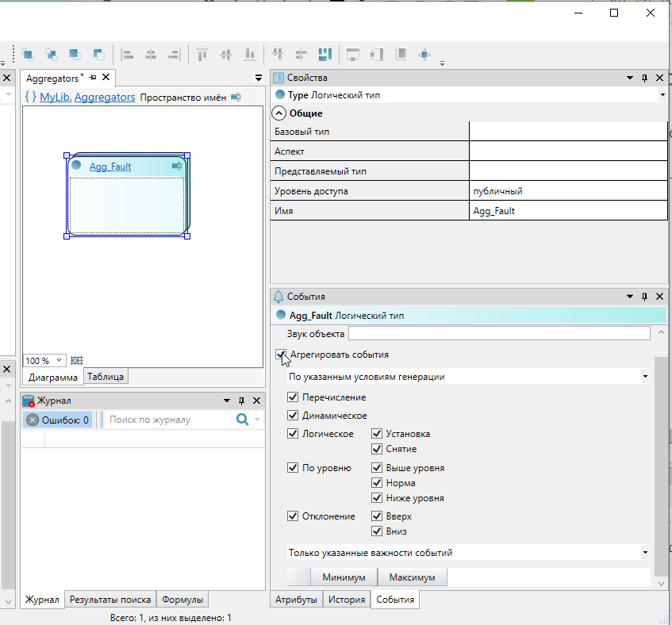Click the Bring to Front toolbar icon
Viewport: 672px width, 625px height.
click(28, 55)
